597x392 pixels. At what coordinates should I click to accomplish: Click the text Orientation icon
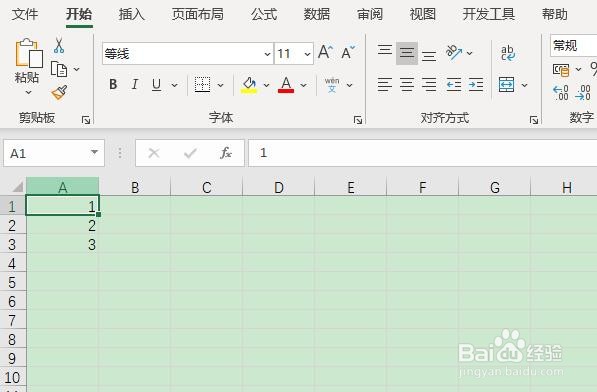[x=453, y=53]
